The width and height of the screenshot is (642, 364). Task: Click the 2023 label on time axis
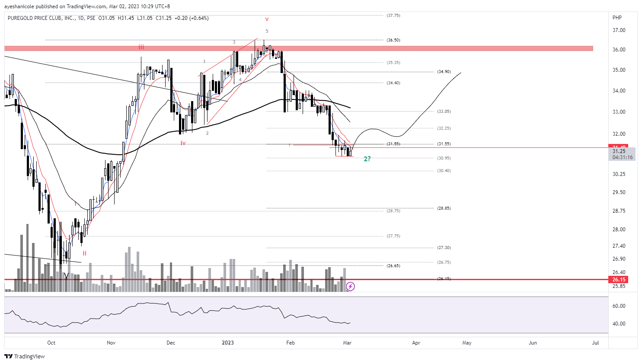click(228, 343)
